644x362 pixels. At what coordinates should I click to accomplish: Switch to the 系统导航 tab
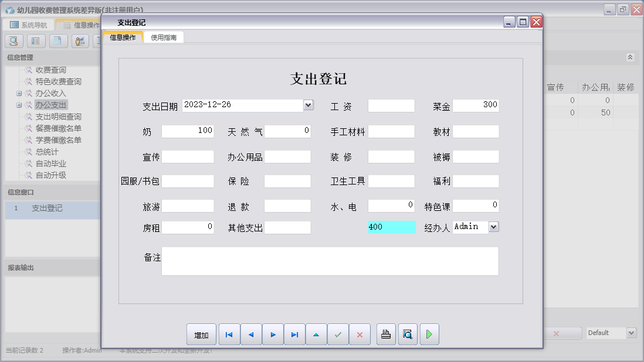click(x=29, y=24)
